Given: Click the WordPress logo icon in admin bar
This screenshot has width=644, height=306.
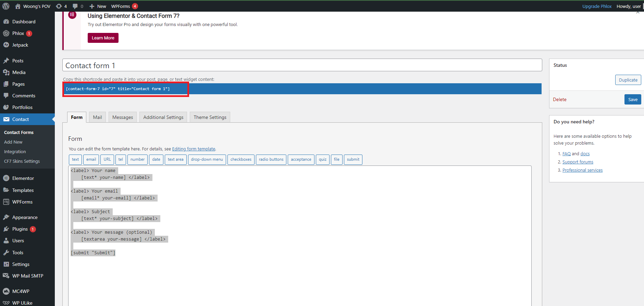Looking at the screenshot, I should coord(6,6).
